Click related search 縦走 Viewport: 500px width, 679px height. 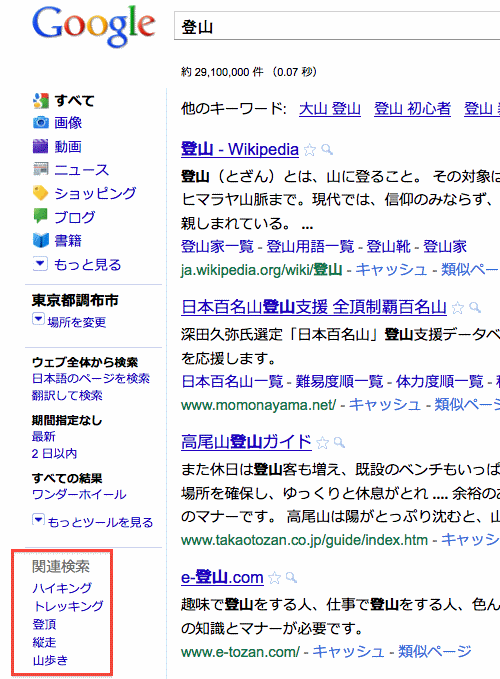pyautogui.click(x=45, y=642)
